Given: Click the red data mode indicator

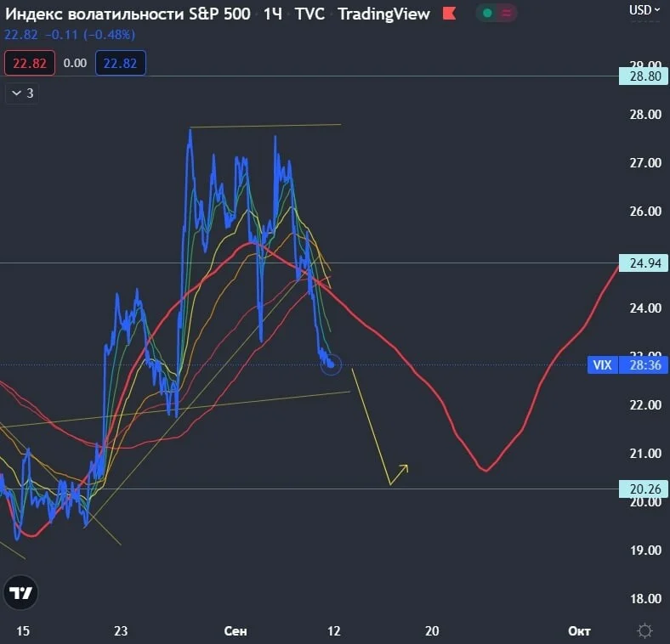Looking at the screenshot, I should (507, 14).
